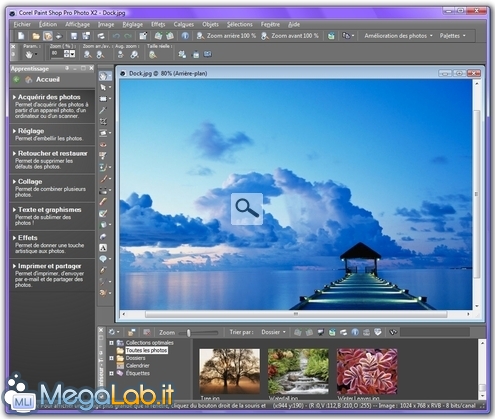Open the Retoucher et restaurer learning topic

coord(52,154)
